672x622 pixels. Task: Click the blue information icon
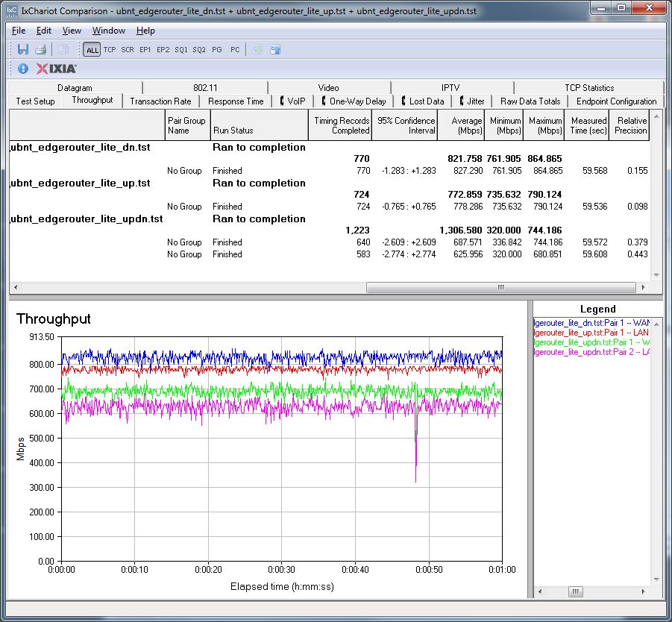click(23, 69)
